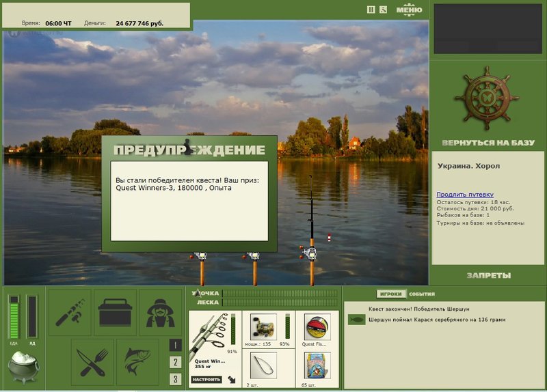Open the Запреты section
The width and height of the screenshot is (547, 392).
click(488, 276)
